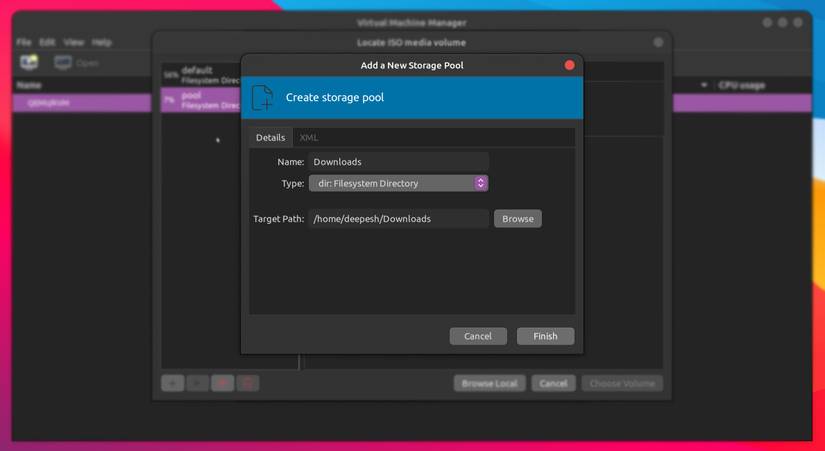
Task: Click the Name column header in VM list
Action: tap(29, 85)
